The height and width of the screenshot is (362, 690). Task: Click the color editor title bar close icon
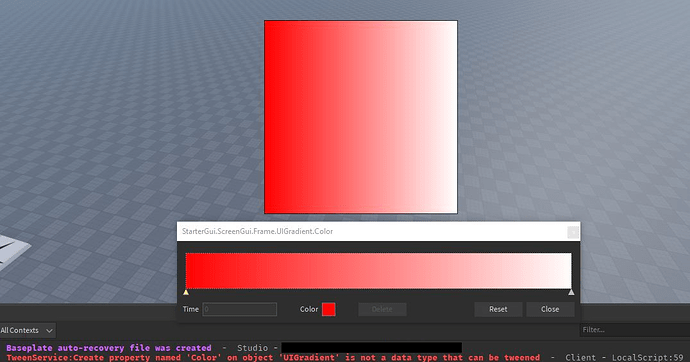pyautogui.click(x=573, y=232)
